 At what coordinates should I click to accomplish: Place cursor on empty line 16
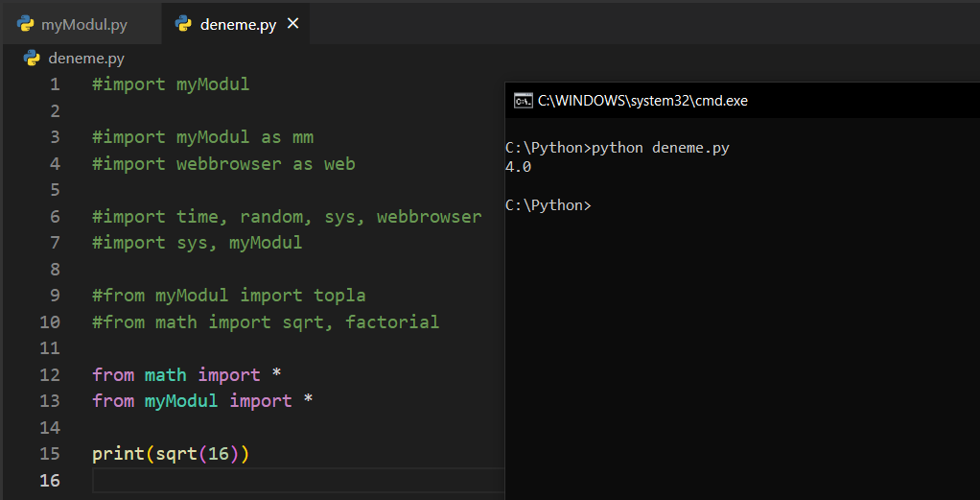tap(288, 480)
